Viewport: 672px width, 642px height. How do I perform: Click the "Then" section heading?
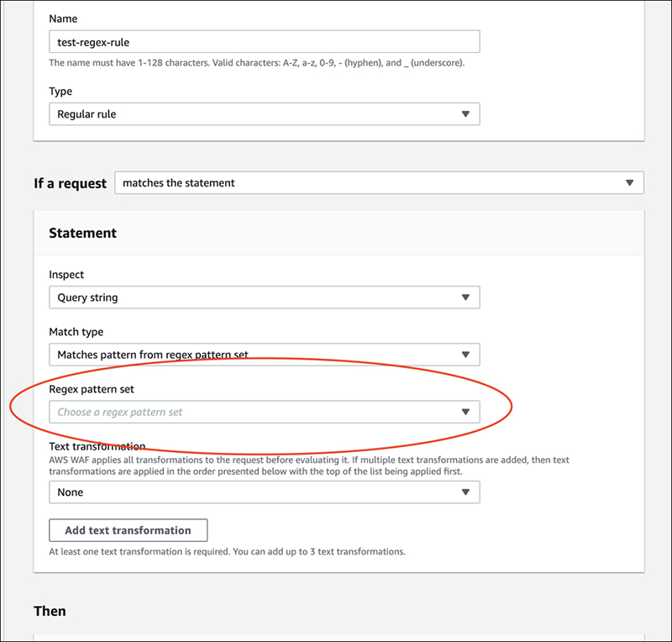pyautogui.click(x=50, y=610)
